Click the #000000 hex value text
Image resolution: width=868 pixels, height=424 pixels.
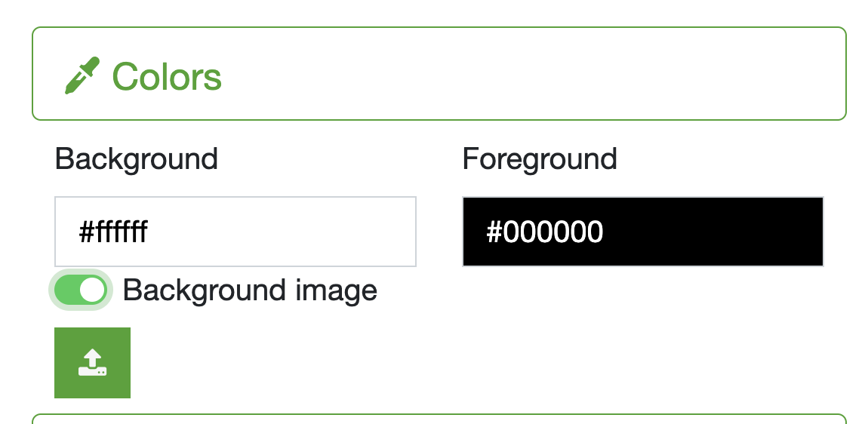544,232
